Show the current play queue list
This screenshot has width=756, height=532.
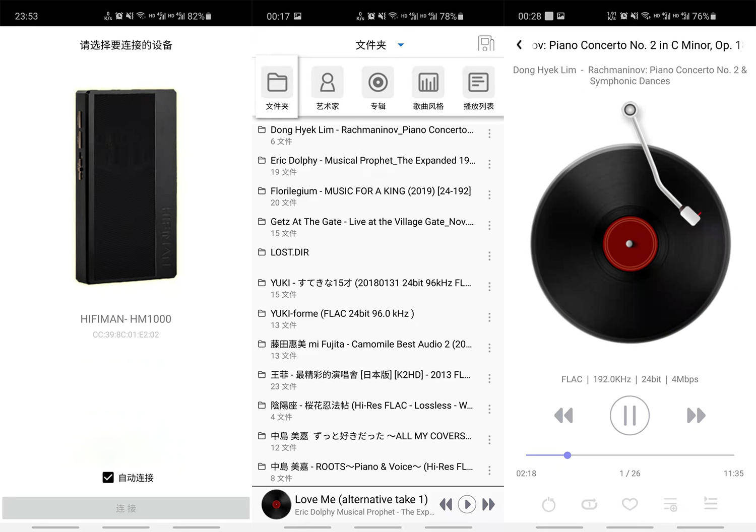click(x=711, y=503)
